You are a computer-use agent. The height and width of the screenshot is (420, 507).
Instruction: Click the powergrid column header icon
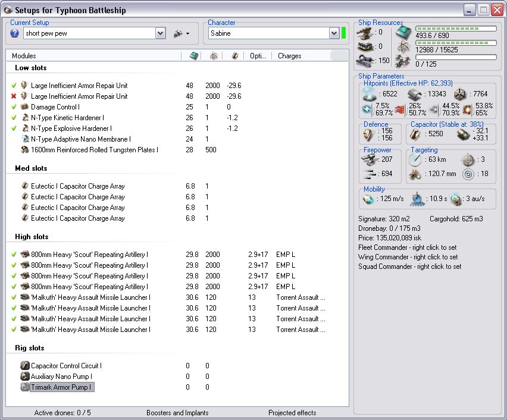[x=214, y=55]
